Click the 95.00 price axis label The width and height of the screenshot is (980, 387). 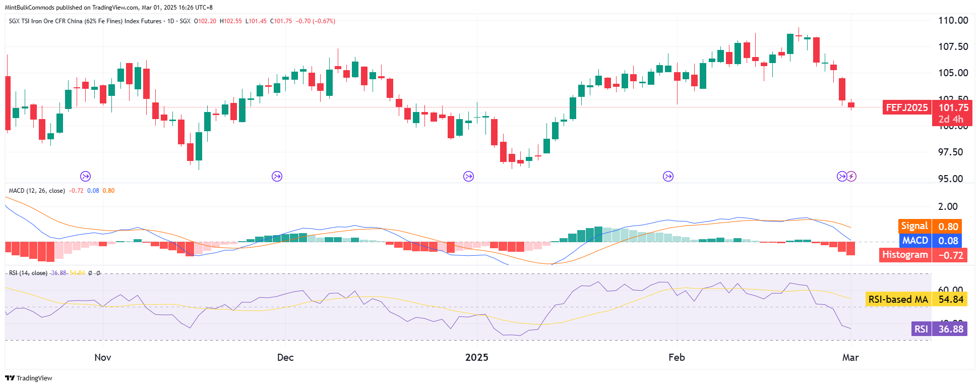pos(950,179)
